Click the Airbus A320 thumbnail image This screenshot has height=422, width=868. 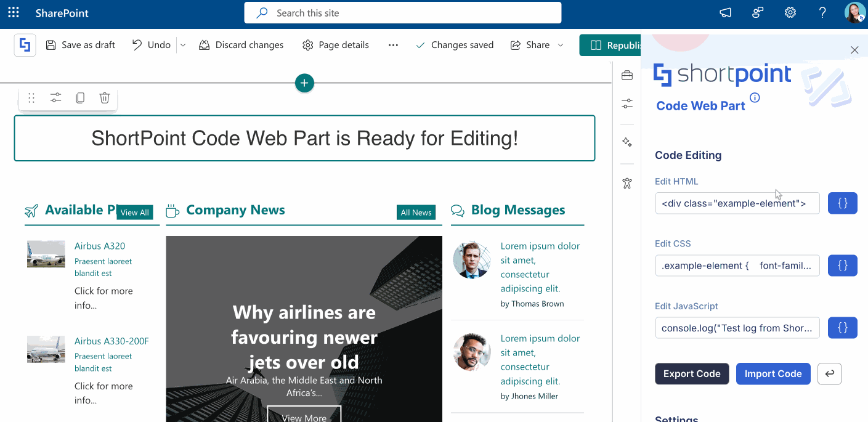click(46, 254)
